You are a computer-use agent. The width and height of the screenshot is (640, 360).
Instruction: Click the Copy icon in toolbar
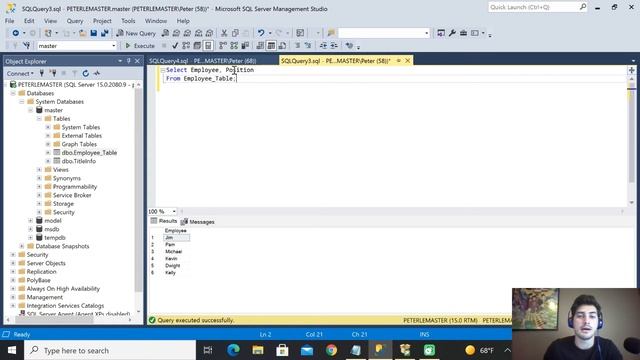235,33
